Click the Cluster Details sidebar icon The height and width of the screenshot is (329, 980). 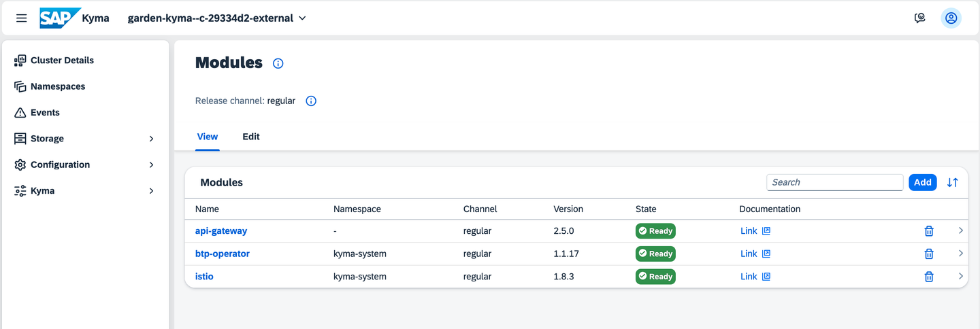20,60
